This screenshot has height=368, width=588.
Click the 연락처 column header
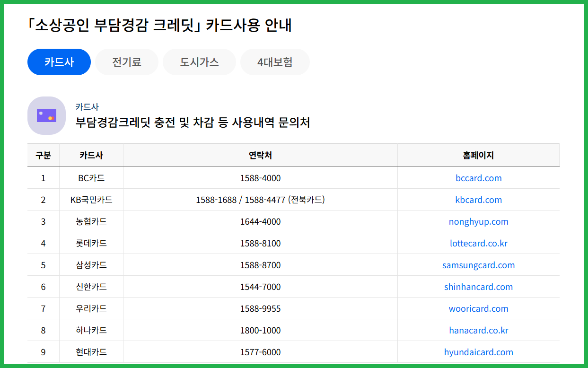pos(260,155)
